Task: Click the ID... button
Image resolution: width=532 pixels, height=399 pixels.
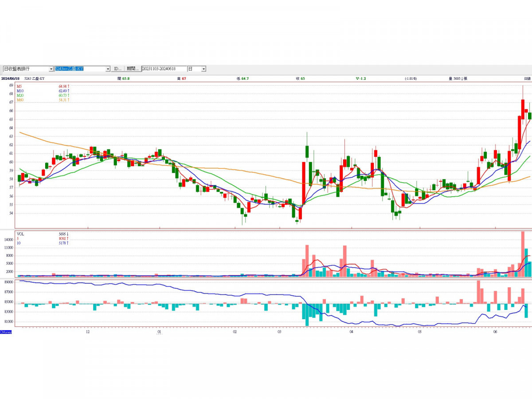Action: coord(117,69)
